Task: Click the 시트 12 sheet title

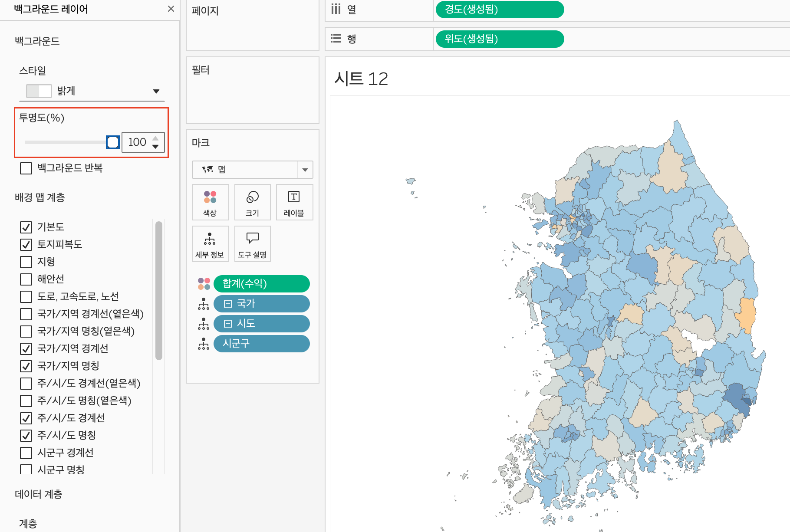Action: coord(361,79)
